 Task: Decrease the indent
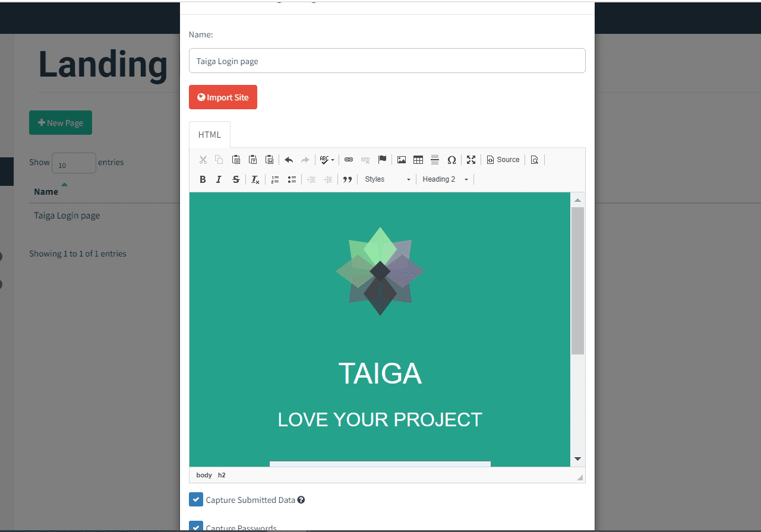[x=311, y=179]
